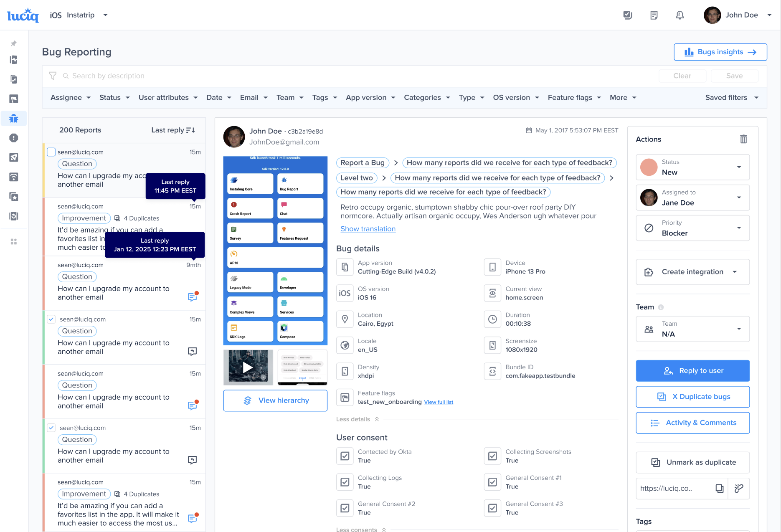This screenshot has width=781, height=532.
Task: Expand Create integration dropdown
Action: 692,272
